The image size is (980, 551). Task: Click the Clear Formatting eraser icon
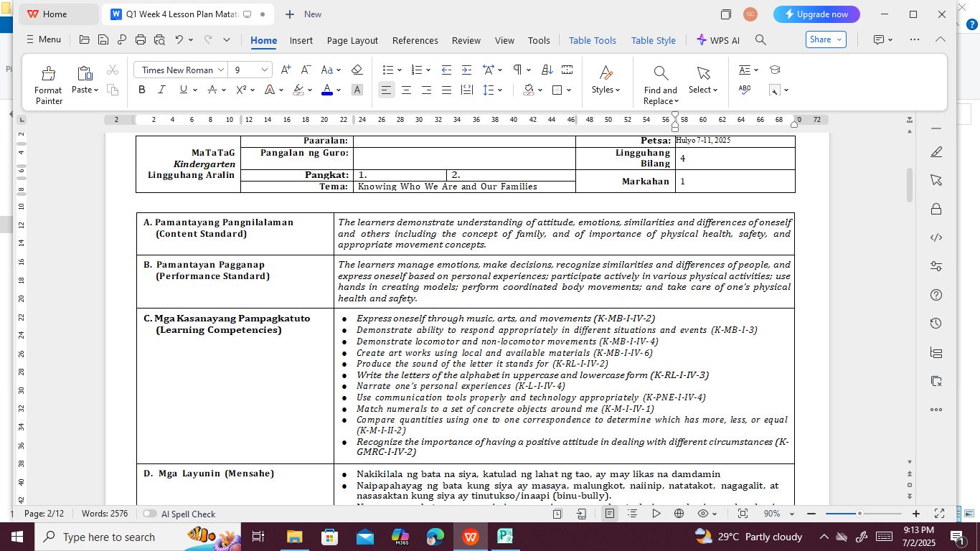357,70
